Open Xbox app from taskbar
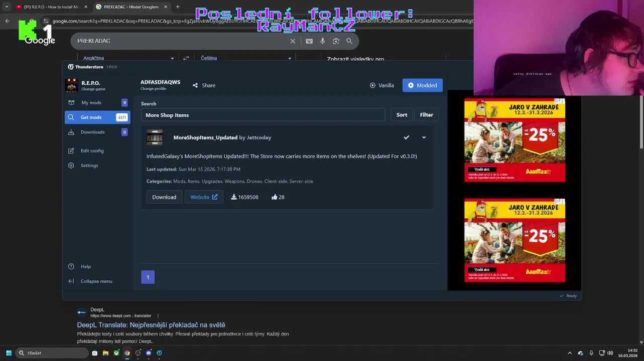This screenshot has height=361, width=644. (116, 353)
